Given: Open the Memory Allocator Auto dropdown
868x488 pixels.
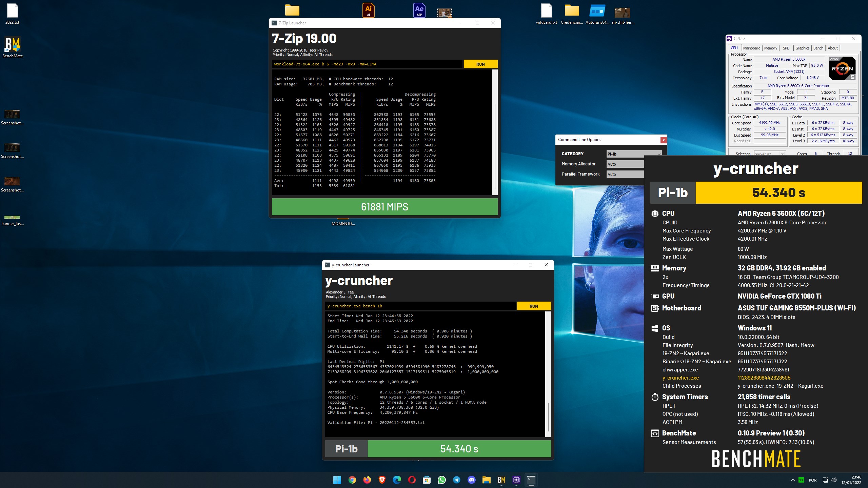Looking at the screenshot, I should pos(625,164).
